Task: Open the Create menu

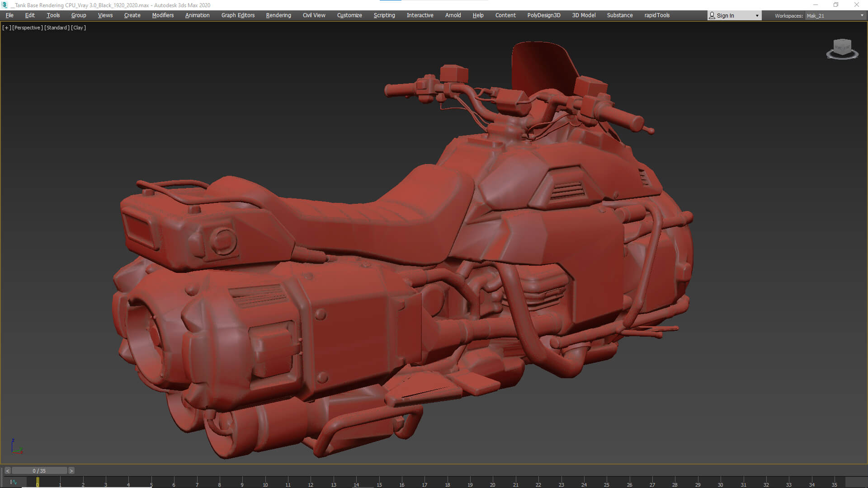Action: coord(132,15)
